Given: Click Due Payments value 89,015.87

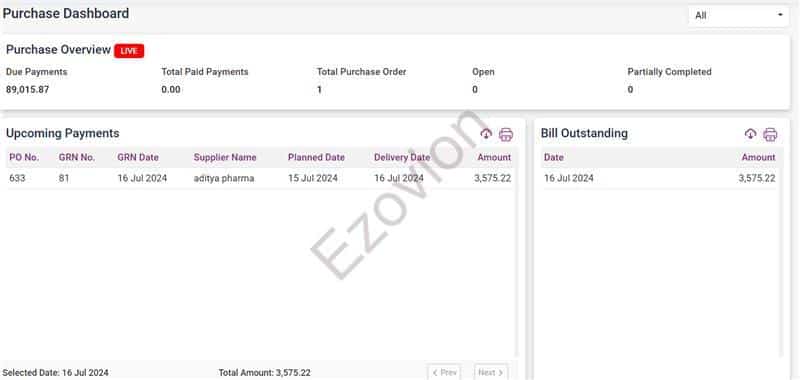Looking at the screenshot, I should point(28,90).
